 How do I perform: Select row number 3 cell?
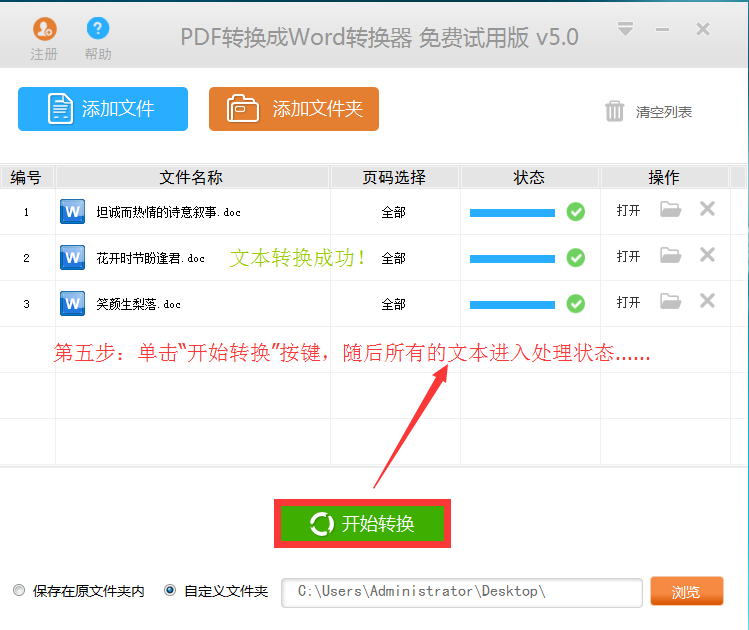coord(27,304)
